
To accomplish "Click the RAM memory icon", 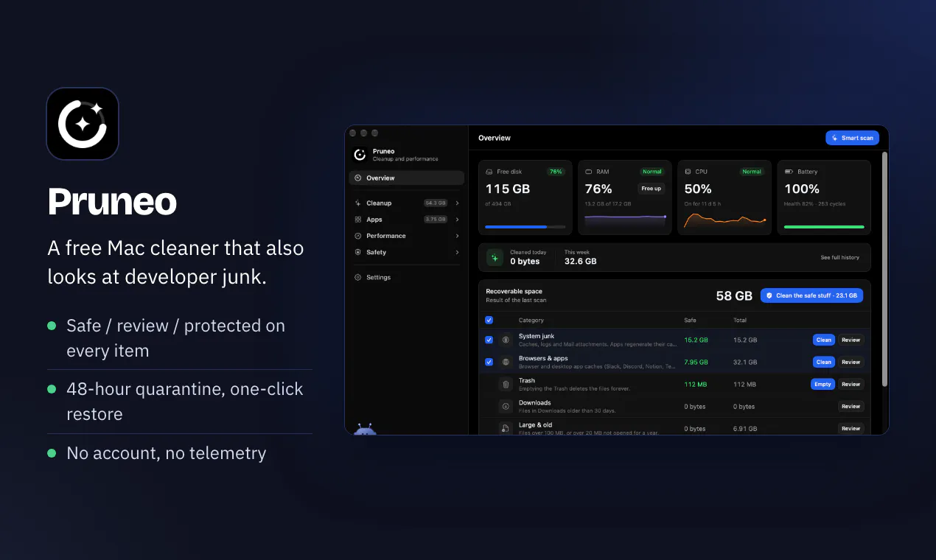I will point(589,172).
